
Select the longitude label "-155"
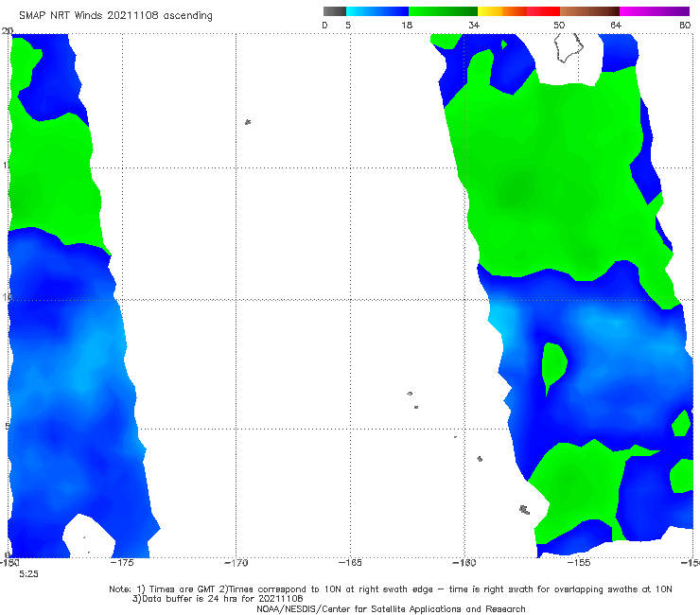(579, 563)
